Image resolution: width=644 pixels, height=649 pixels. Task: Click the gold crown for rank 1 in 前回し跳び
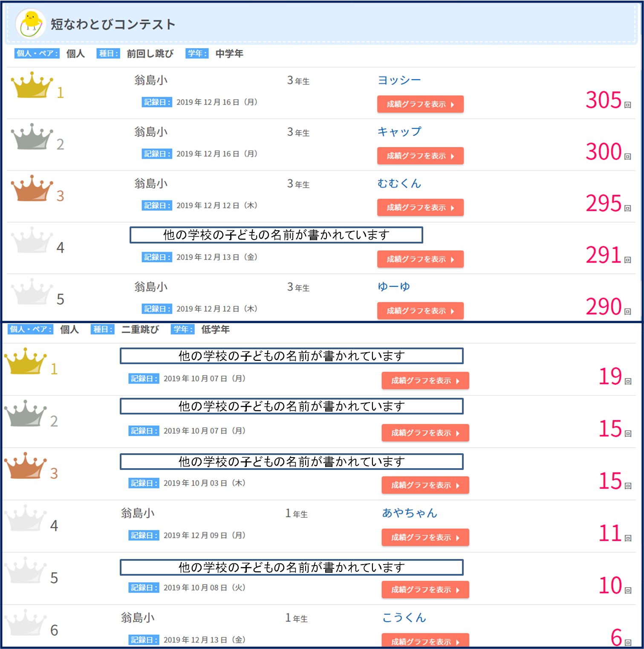[x=32, y=85]
